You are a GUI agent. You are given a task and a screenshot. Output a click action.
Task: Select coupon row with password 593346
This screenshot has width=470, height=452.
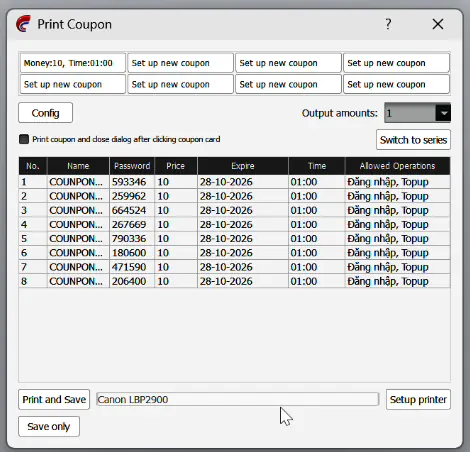click(234, 182)
